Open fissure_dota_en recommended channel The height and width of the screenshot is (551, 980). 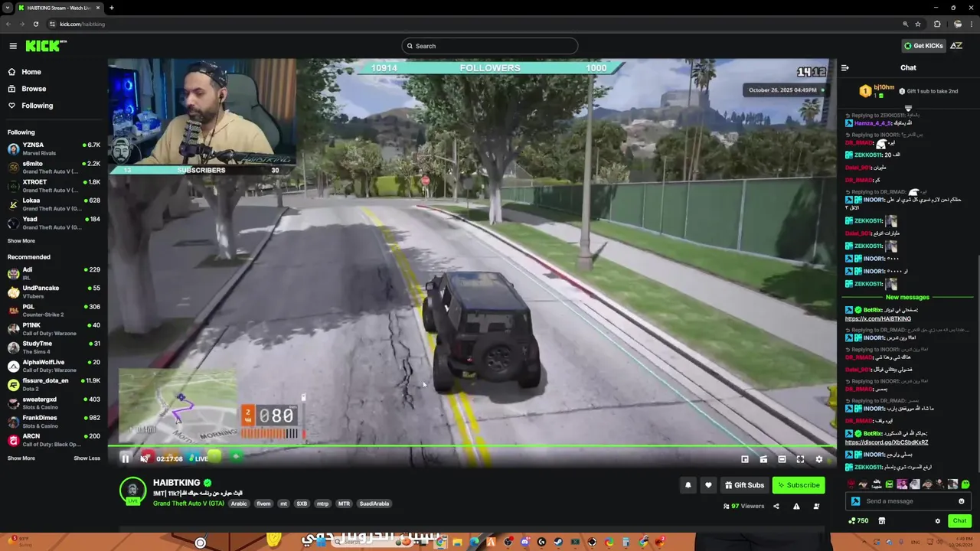(54, 383)
